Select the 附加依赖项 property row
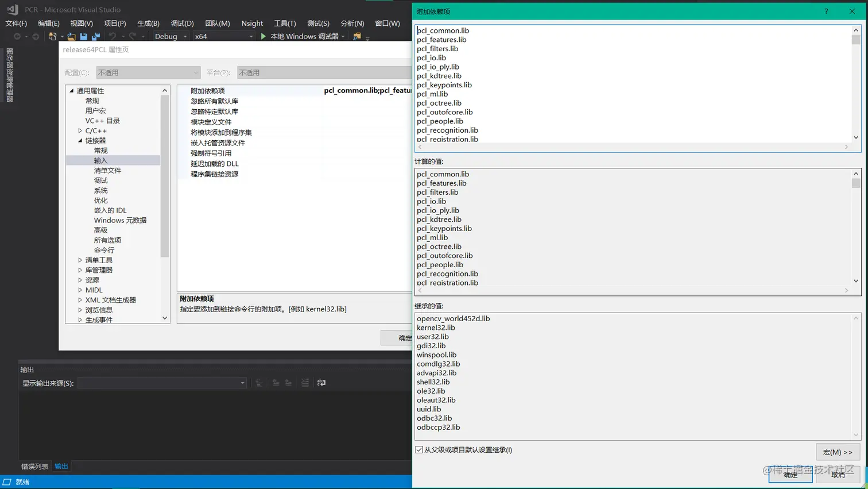 295,91
